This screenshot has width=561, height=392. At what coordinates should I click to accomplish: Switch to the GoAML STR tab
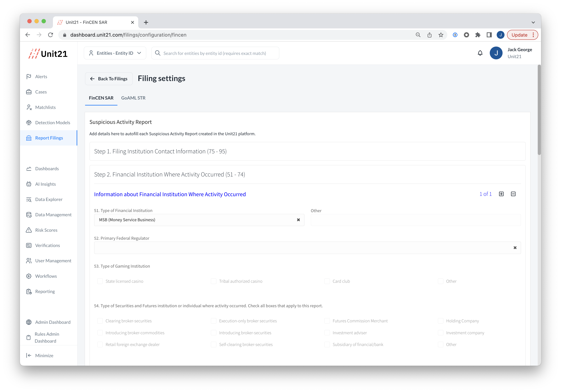point(133,98)
